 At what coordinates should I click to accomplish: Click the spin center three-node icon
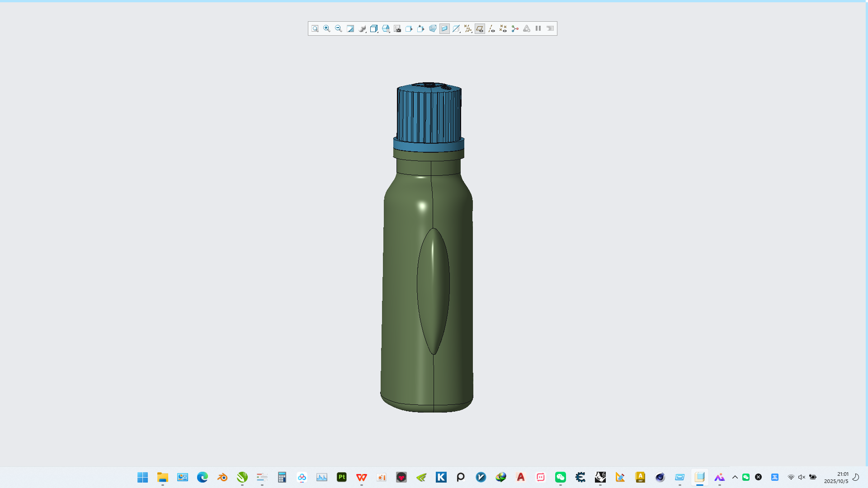pyautogui.click(x=515, y=28)
